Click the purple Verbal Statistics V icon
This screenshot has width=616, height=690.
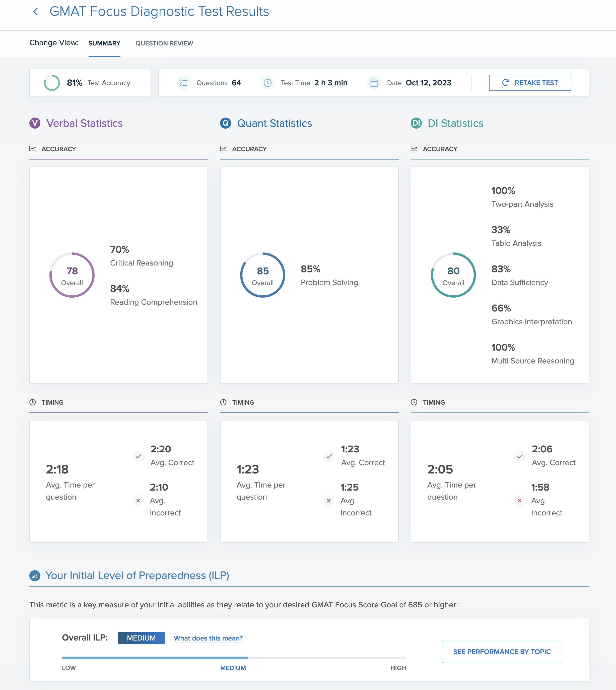pyautogui.click(x=35, y=123)
